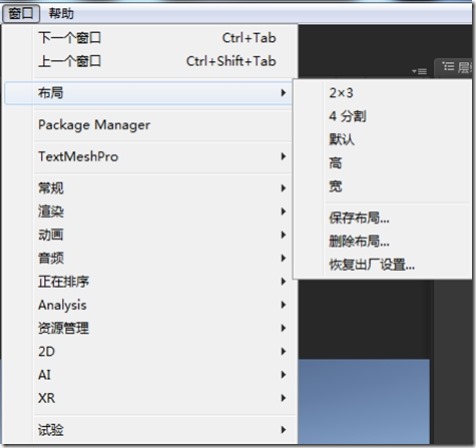Viewport: 476px width, 448px height.
Task: Choose the 2×3 layout
Action: [x=383, y=93]
